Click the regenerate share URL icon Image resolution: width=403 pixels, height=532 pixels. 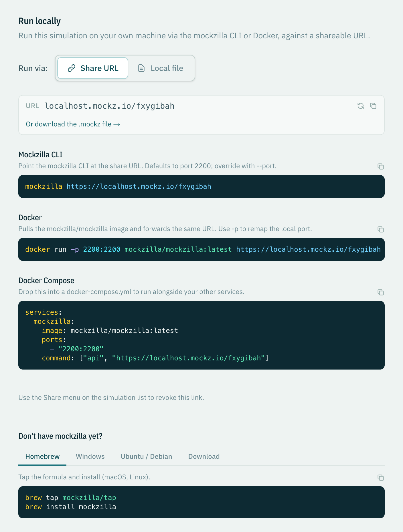[361, 106]
